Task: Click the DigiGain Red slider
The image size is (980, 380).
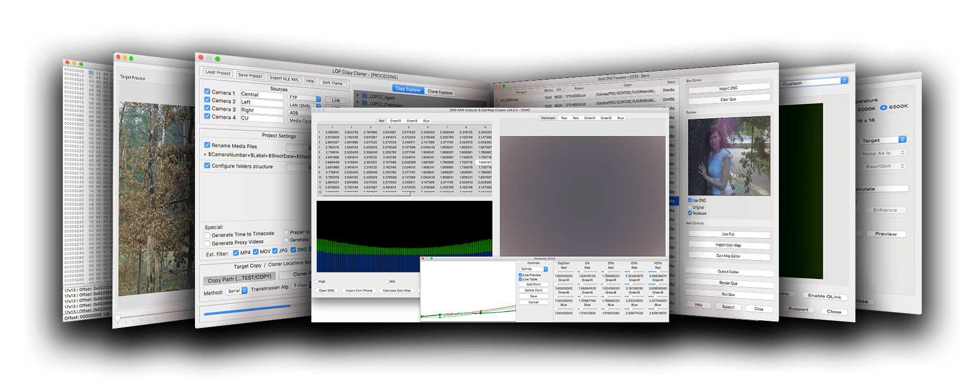Action: click(x=563, y=272)
